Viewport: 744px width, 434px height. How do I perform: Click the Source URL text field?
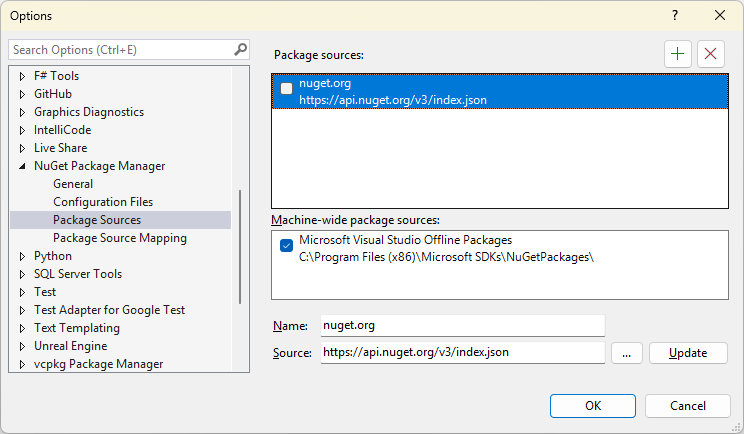point(463,352)
